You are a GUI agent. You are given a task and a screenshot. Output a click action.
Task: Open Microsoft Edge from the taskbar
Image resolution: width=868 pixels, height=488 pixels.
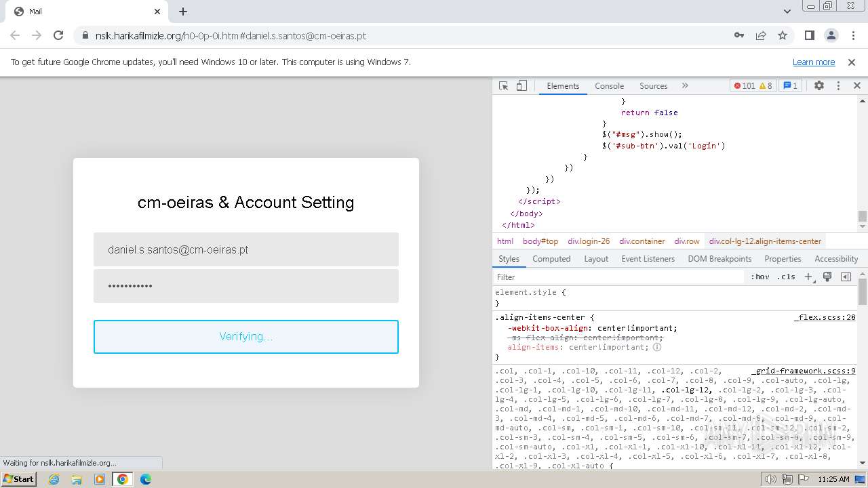(x=146, y=479)
